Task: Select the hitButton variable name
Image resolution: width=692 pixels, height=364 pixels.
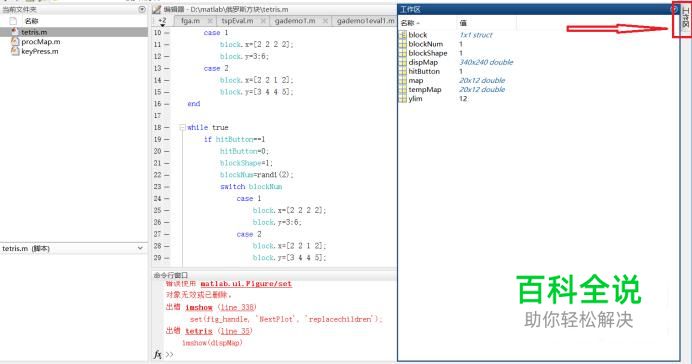Action: point(424,71)
